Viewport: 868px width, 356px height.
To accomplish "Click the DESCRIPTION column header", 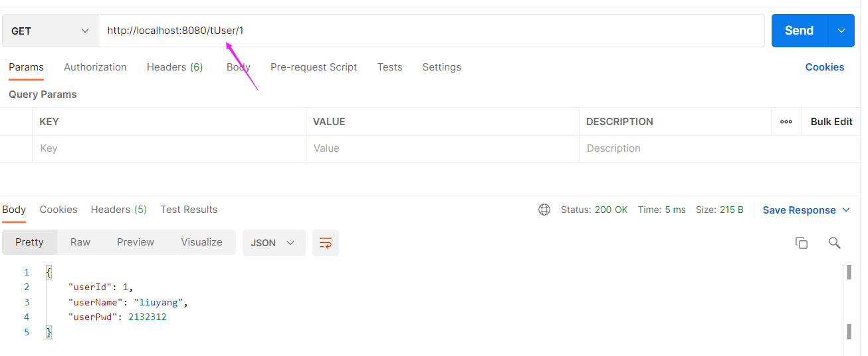I will 619,122.
